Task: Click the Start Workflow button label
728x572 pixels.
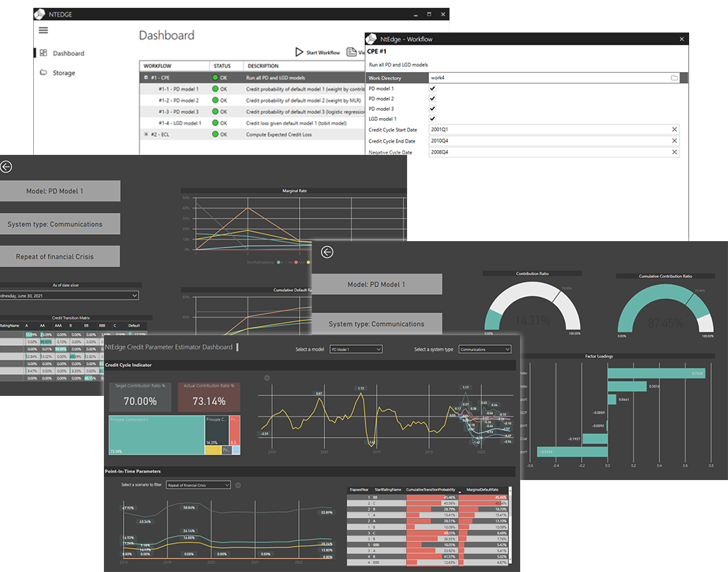Action: tap(323, 52)
